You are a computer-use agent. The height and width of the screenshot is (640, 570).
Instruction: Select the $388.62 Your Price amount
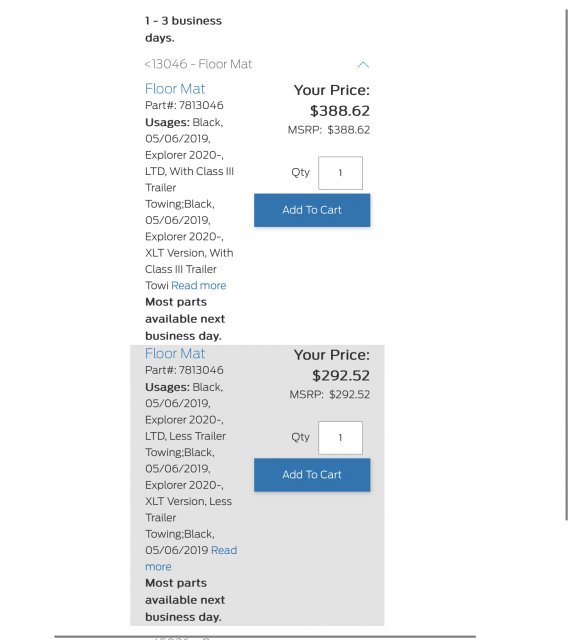tap(340, 111)
